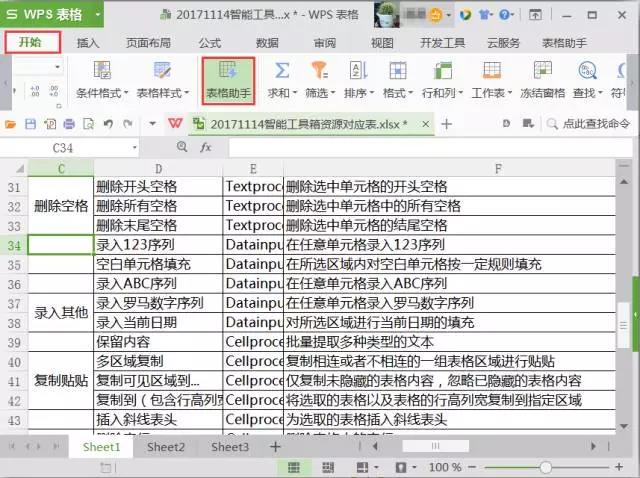Add a new worksheet with plus button
Screen dimensions: 640x478
276,447
